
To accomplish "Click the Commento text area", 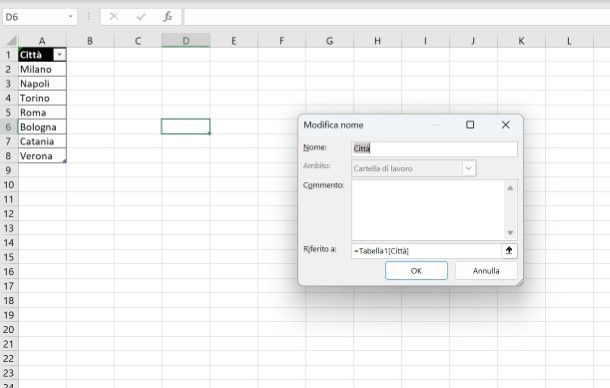I will point(428,210).
